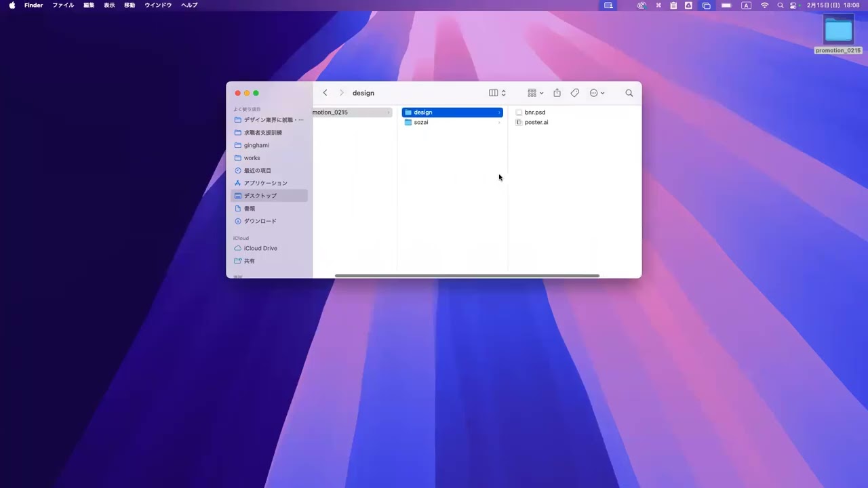This screenshot has height=488, width=868.
Task: Click the ダウンロード sidebar icon
Action: click(x=237, y=221)
